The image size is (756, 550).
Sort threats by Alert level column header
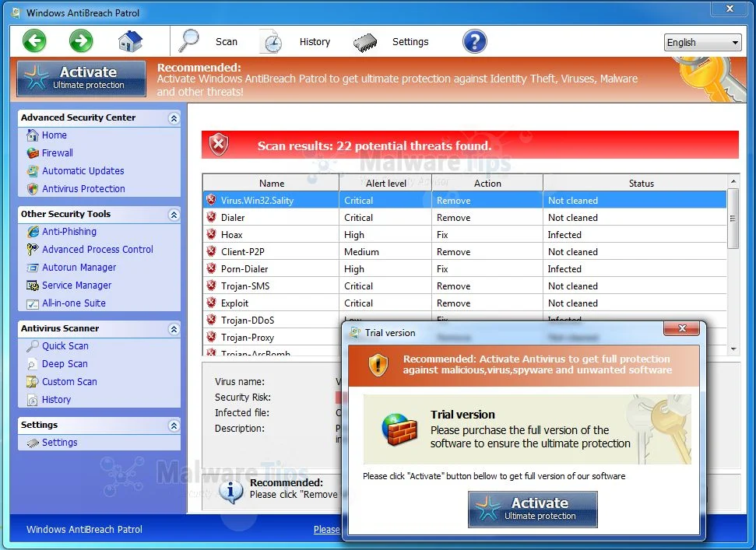coord(385,183)
